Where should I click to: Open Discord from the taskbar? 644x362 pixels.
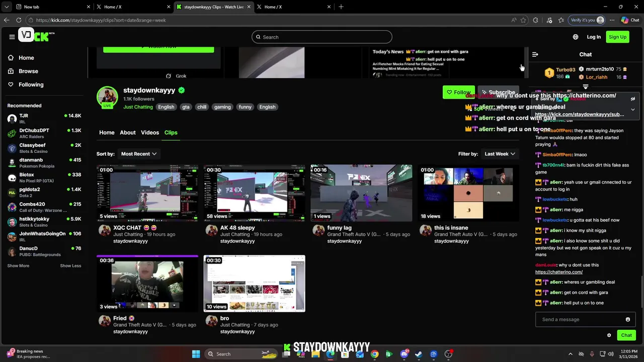click(404, 354)
